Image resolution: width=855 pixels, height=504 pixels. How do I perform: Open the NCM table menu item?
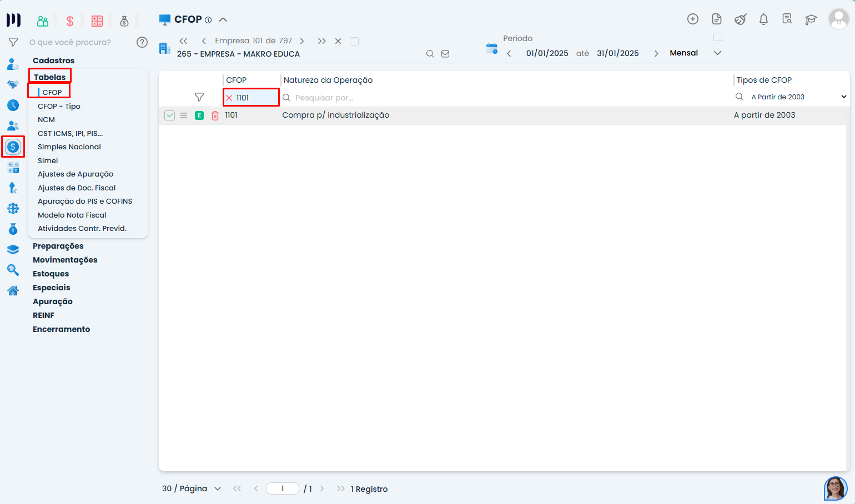(x=46, y=120)
